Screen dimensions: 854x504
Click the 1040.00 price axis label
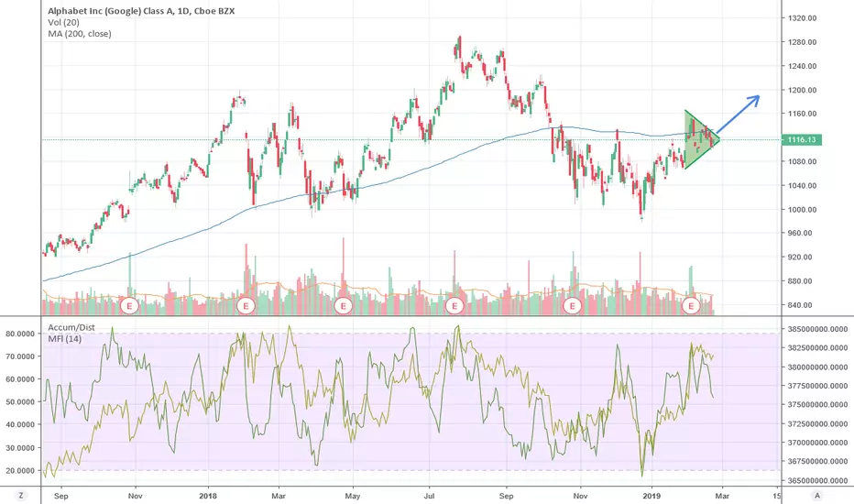(x=803, y=185)
